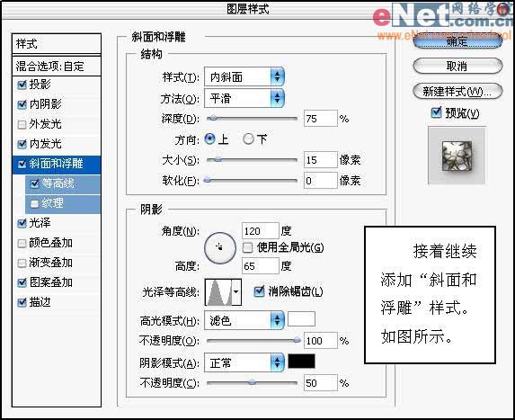Click the 确定 OK button

457,41
